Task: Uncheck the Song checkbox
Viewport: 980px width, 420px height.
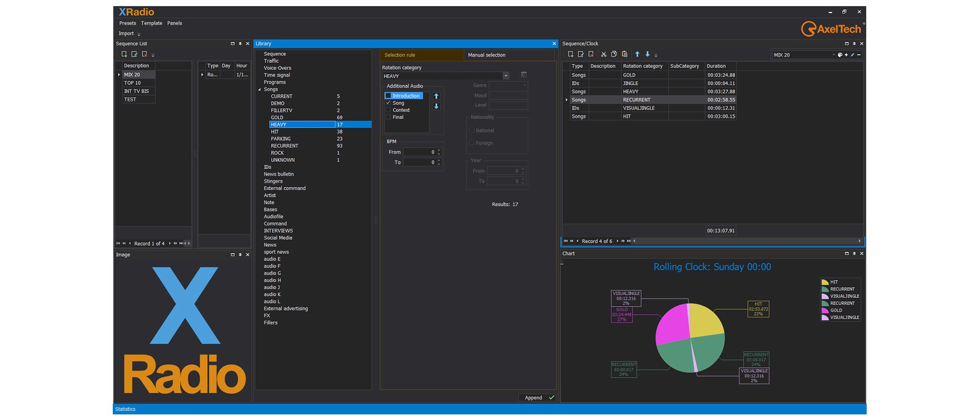Action: pyautogui.click(x=388, y=103)
